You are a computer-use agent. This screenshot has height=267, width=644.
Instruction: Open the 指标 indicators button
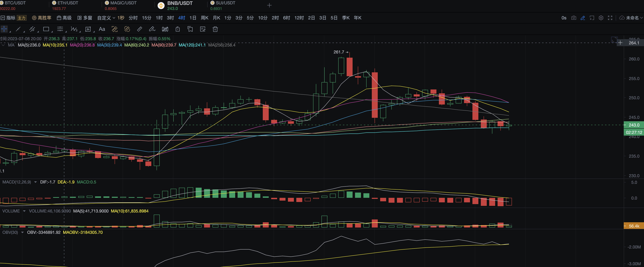(8, 18)
